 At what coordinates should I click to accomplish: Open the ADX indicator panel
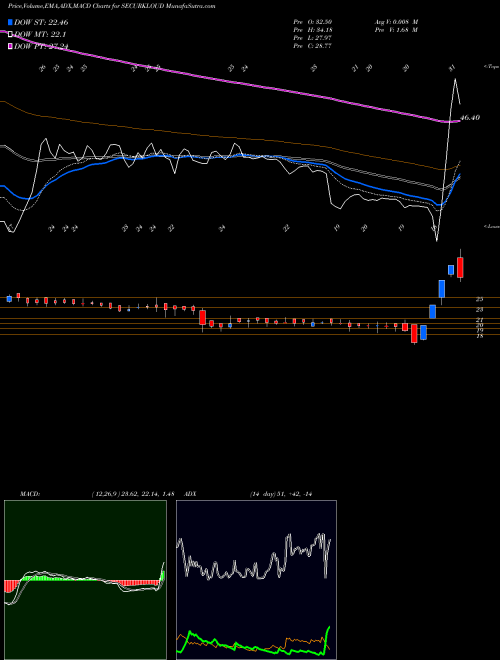[256, 580]
